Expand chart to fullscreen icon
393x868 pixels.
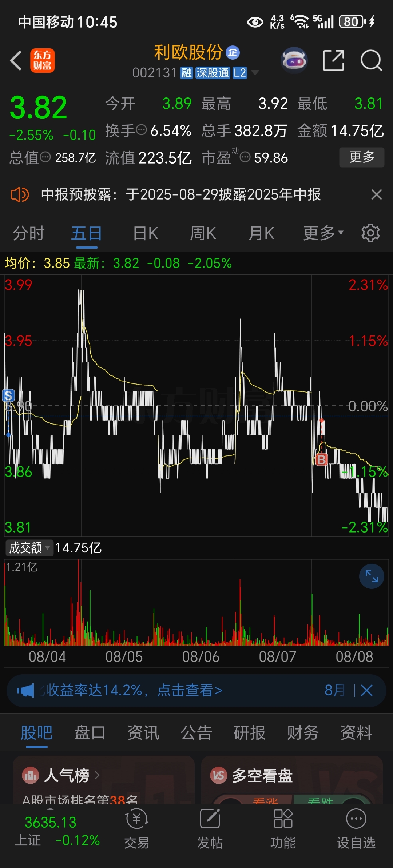tap(372, 576)
